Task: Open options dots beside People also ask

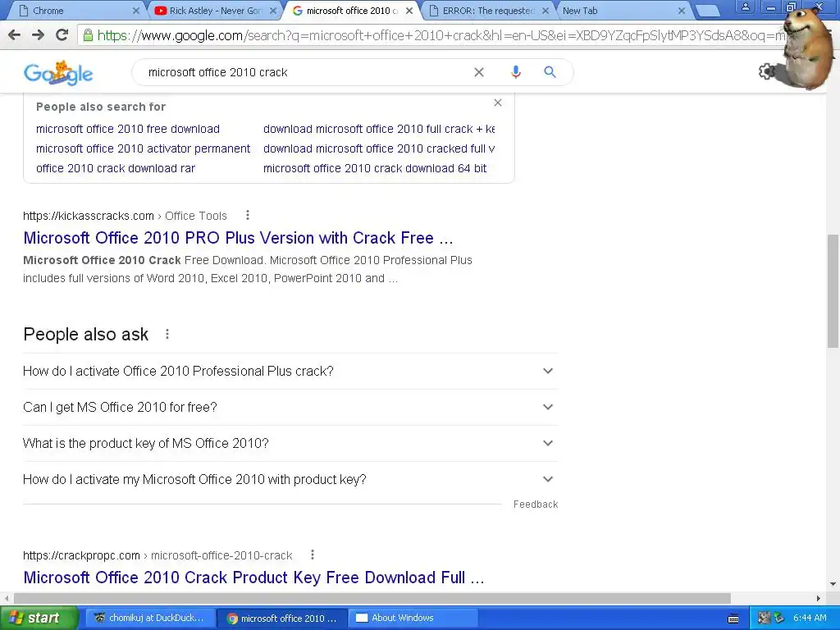Action: [167, 335]
